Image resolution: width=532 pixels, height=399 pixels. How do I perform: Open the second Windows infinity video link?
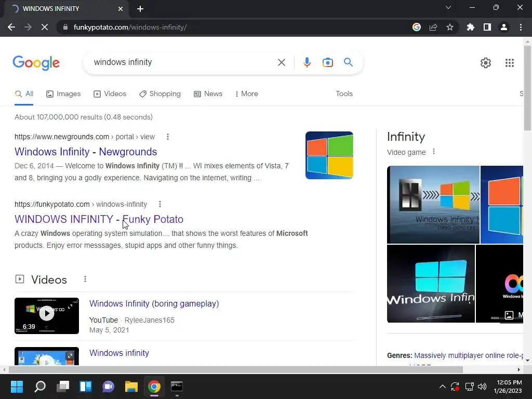pyautogui.click(x=119, y=353)
